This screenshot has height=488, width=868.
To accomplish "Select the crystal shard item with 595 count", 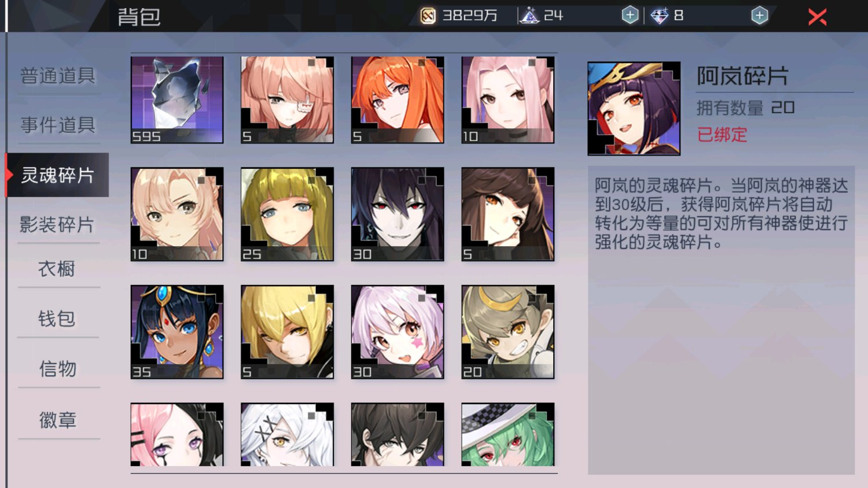I will [177, 99].
